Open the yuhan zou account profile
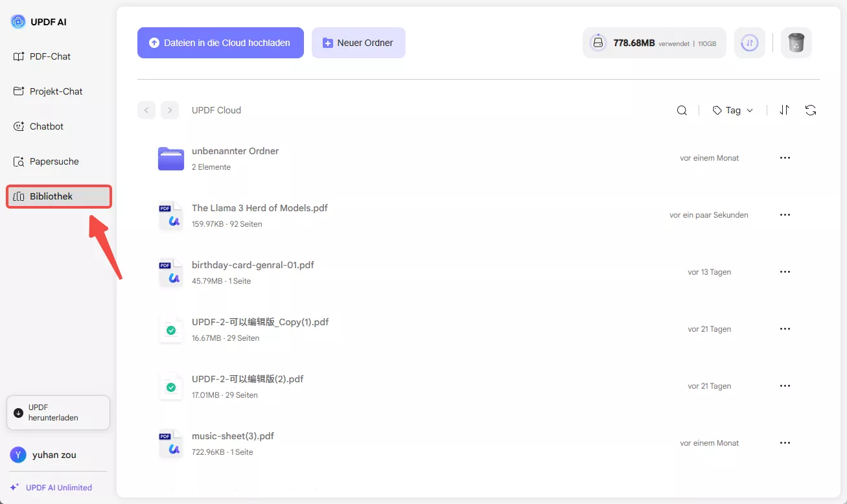This screenshot has height=504, width=847. pos(43,455)
